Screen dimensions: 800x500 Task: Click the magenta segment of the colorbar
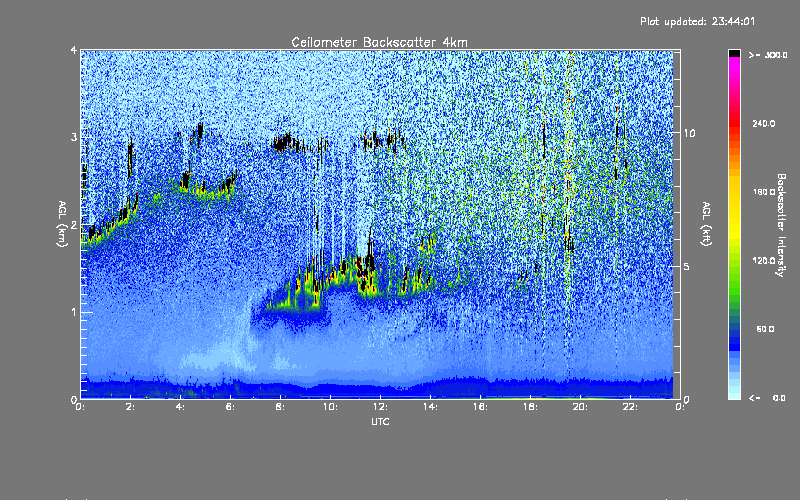pos(734,69)
